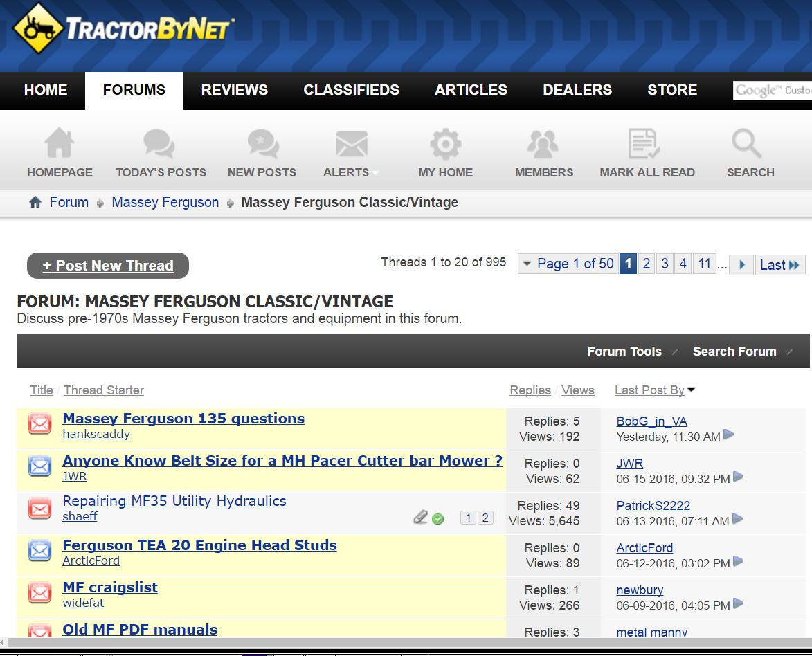812x656 pixels.
Task: Click the Post New Thread button
Action: click(x=108, y=266)
